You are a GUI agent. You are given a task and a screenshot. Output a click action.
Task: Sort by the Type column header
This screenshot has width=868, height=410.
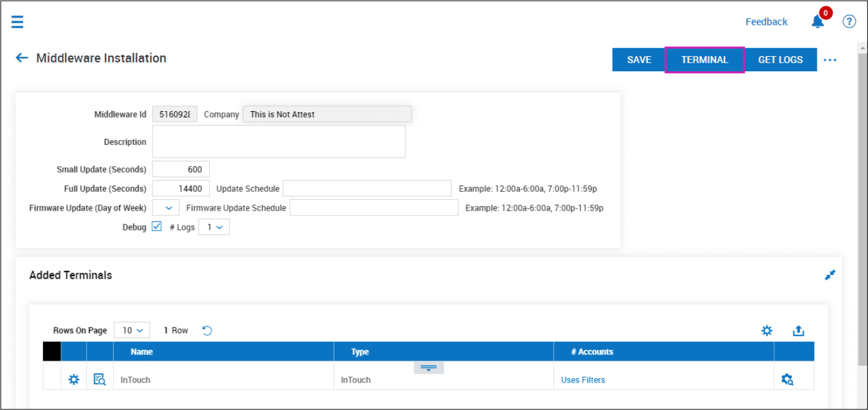point(444,352)
